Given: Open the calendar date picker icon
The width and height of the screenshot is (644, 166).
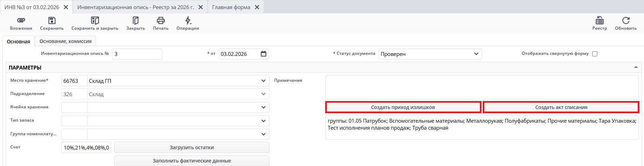Looking at the screenshot, I should click(264, 54).
